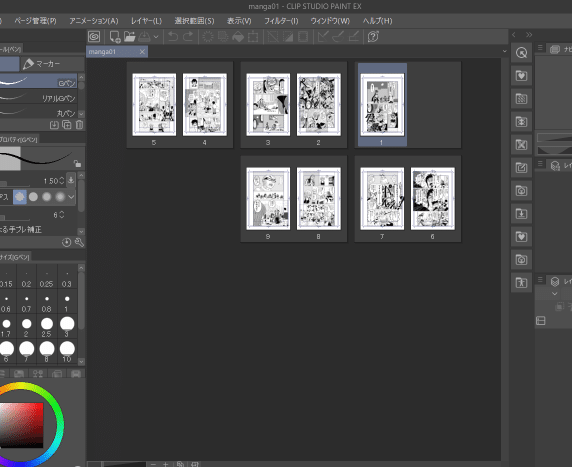
Task: Click the Clear dotted-circle toolbar icon
Action: pyautogui.click(x=208, y=37)
